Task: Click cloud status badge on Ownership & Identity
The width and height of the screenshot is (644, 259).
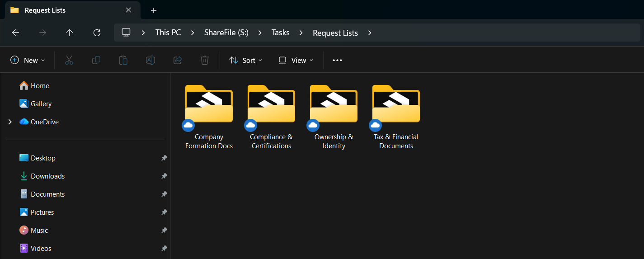Action: tap(313, 125)
